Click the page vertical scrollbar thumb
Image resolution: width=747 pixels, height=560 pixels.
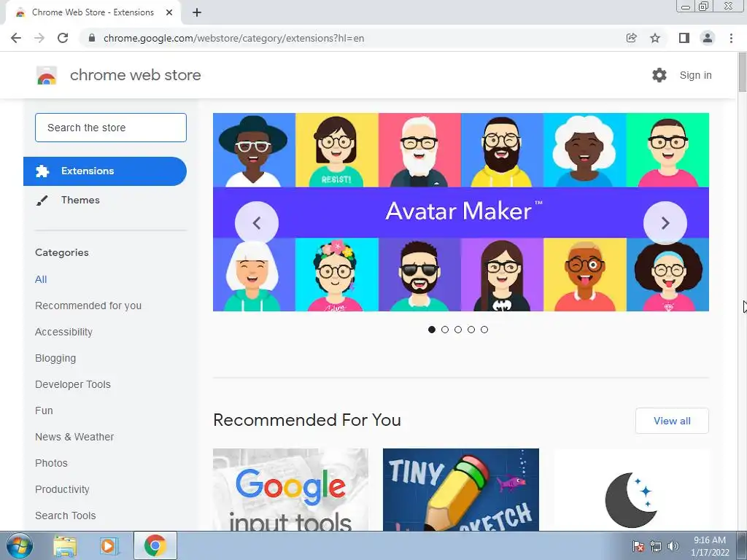742,72
